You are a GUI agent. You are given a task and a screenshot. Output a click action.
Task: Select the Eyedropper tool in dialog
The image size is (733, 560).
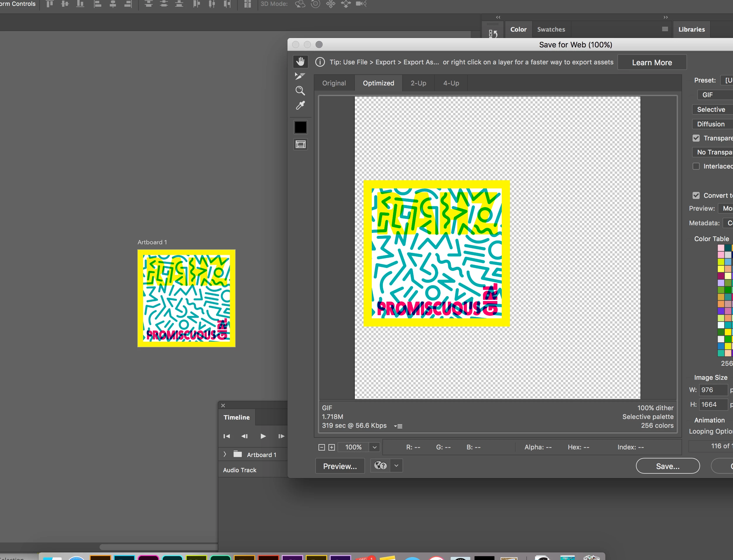point(300,106)
